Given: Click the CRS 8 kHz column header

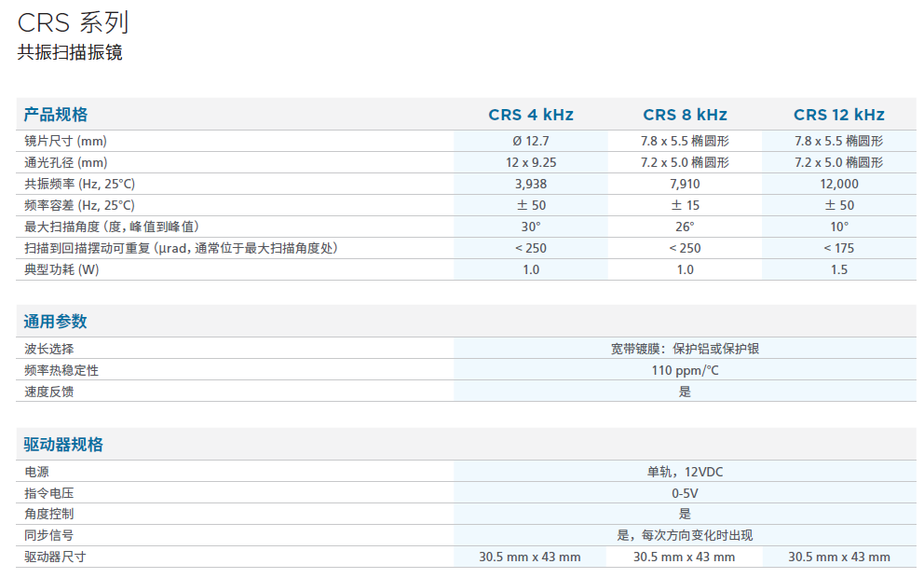Looking at the screenshot, I should click(685, 115).
